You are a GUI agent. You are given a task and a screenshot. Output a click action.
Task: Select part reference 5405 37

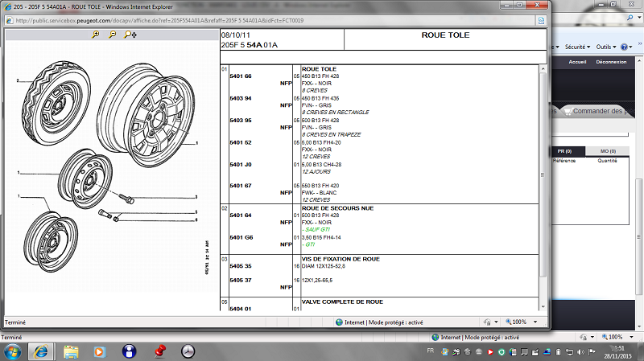[241, 281]
